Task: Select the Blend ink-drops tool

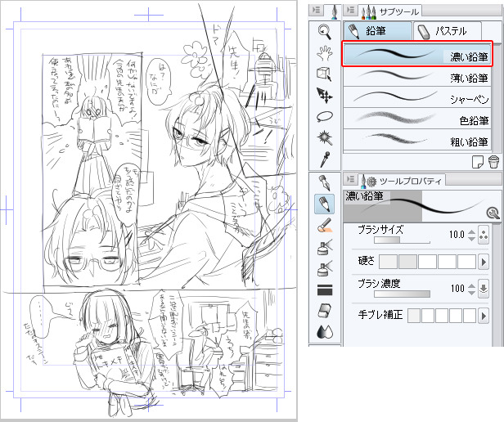Action: pos(325,332)
